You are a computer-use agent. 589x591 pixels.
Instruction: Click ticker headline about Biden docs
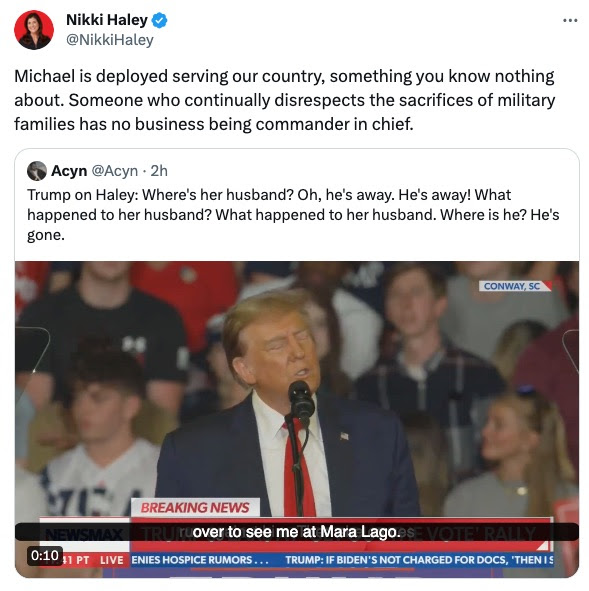(x=419, y=560)
